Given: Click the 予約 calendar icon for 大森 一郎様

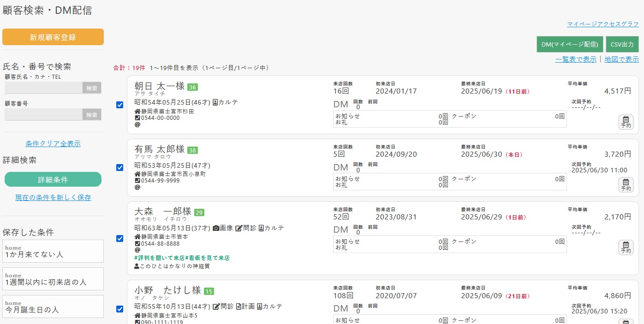Looking at the screenshot, I should 626,247.
